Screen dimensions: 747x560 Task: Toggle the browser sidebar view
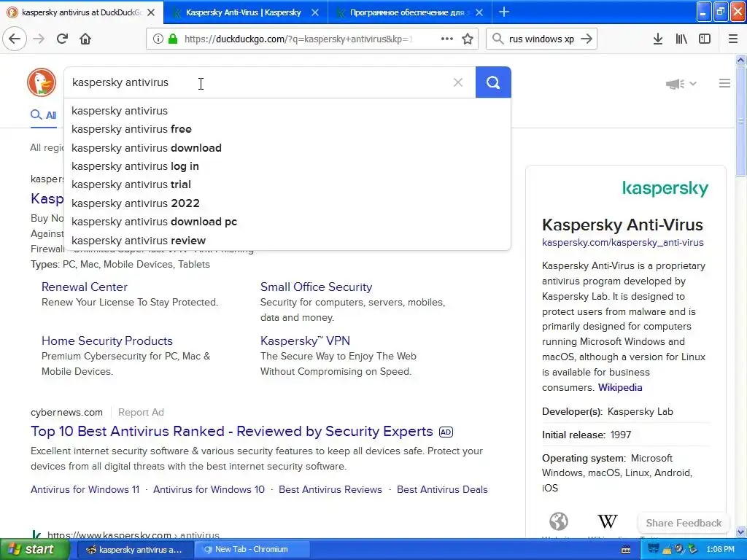coord(705,39)
